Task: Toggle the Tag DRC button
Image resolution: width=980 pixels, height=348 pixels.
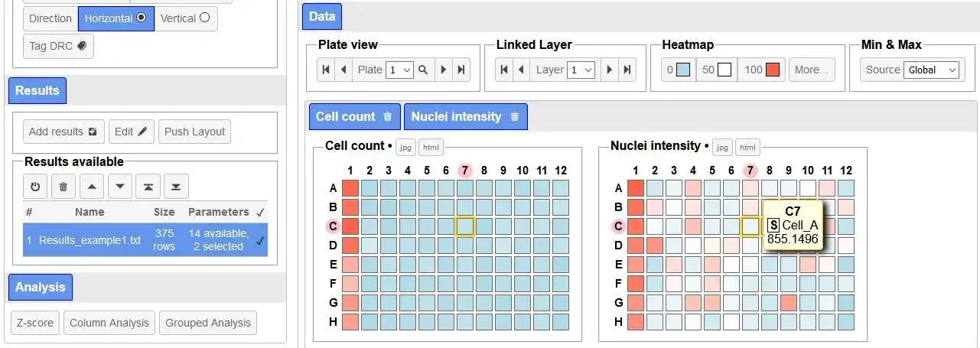Action: point(58,46)
